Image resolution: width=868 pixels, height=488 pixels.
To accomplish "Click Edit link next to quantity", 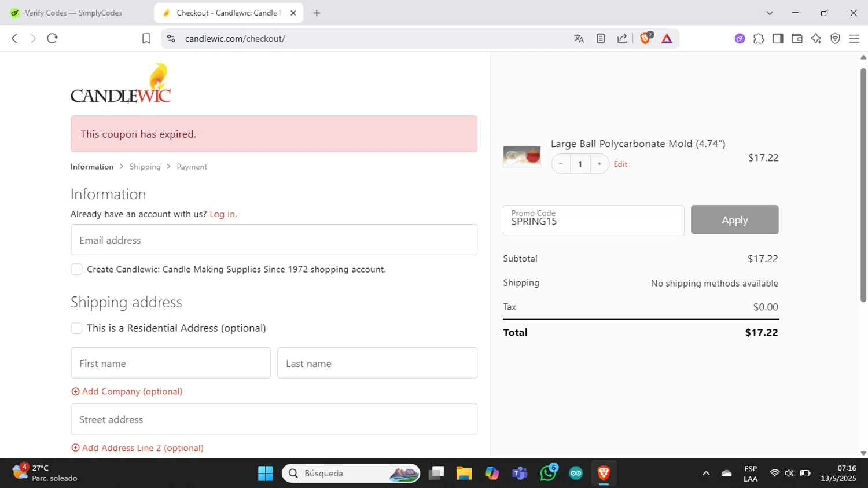I will [x=620, y=164].
